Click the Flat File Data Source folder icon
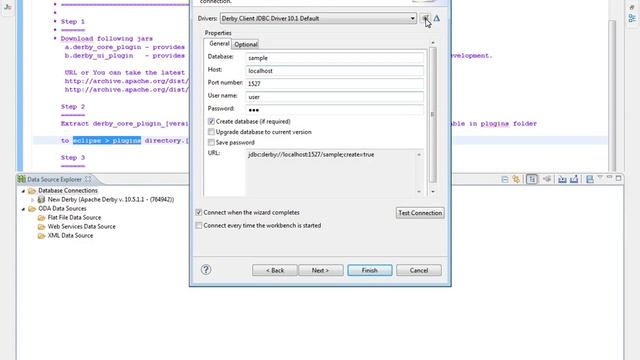 click(x=41, y=218)
